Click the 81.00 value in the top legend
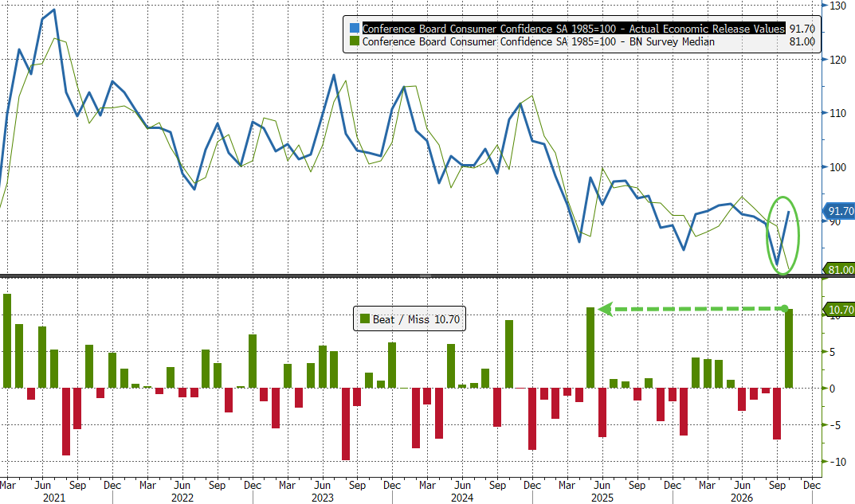Viewport: 855px width, 504px height. pos(802,42)
